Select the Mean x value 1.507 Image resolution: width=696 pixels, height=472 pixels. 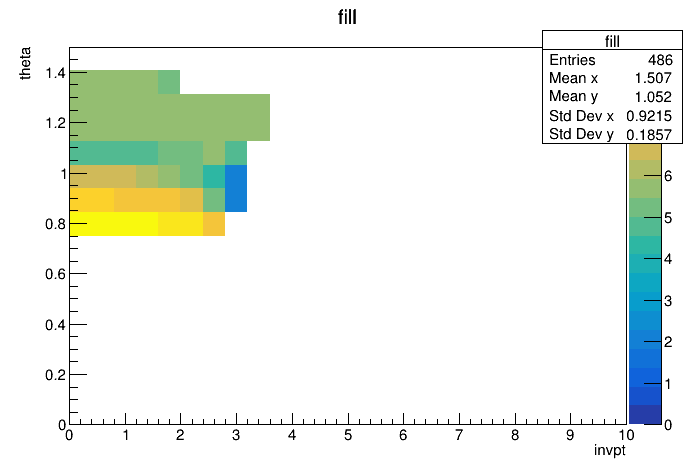click(x=653, y=78)
